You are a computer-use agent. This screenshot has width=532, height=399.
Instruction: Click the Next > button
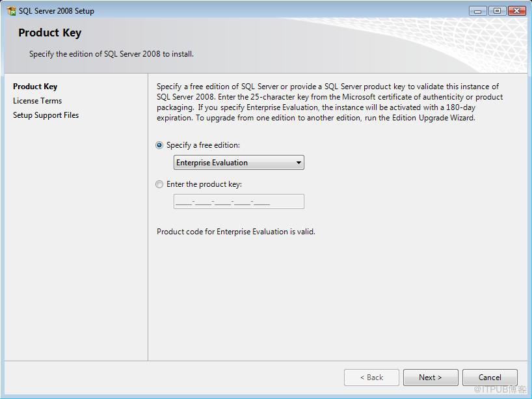coord(430,378)
